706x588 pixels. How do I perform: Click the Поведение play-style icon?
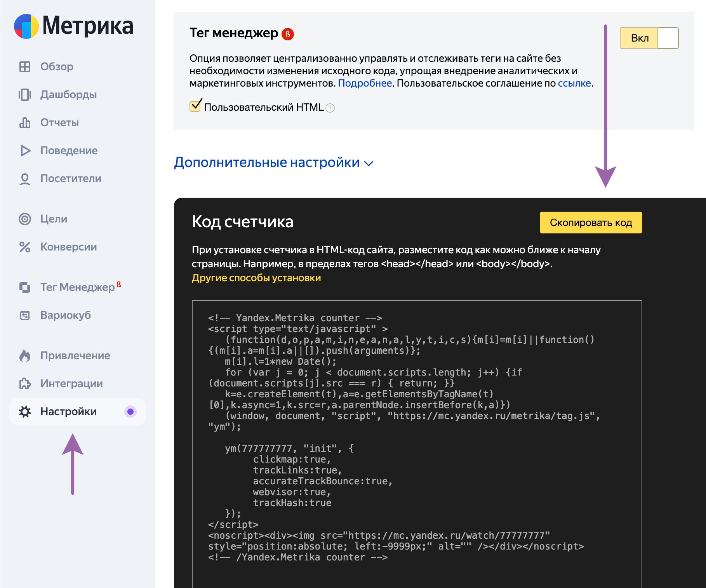[25, 151]
